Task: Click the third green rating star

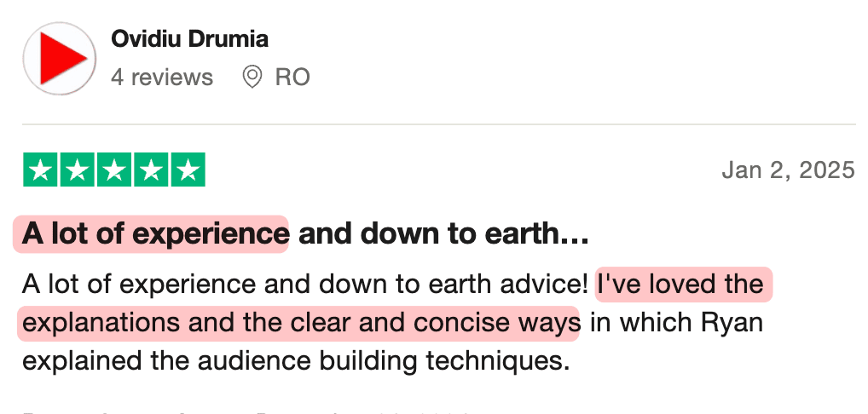Action: 113,170
